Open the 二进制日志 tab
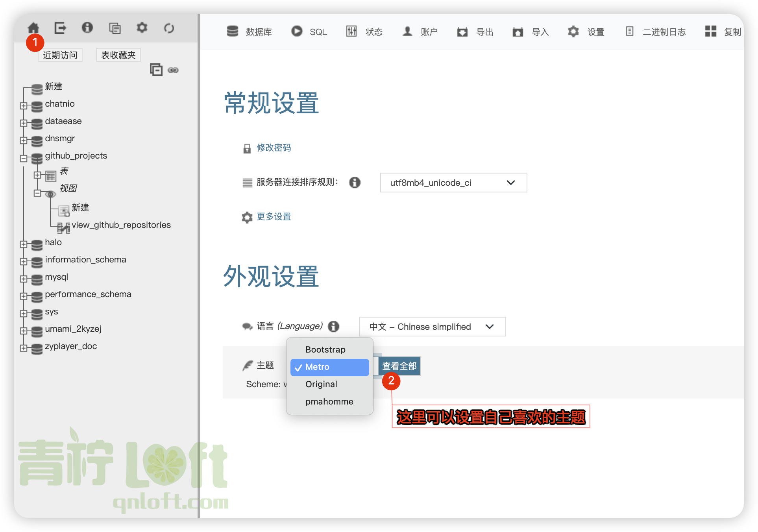758x532 pixels. click(656, 31)
